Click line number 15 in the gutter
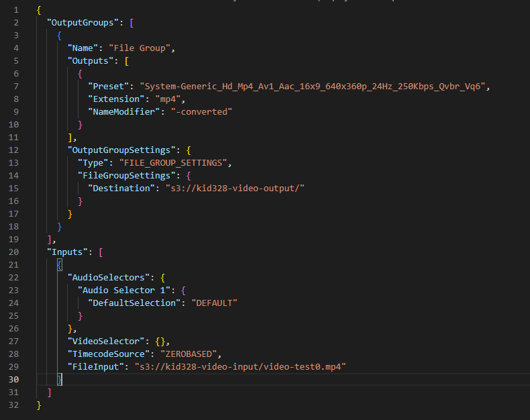The width and height of the screenshot is (530, 420). (x=13, y=189)
